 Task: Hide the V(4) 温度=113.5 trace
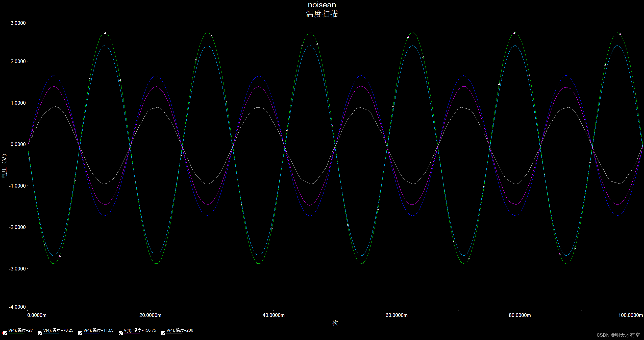pos(80,333)
